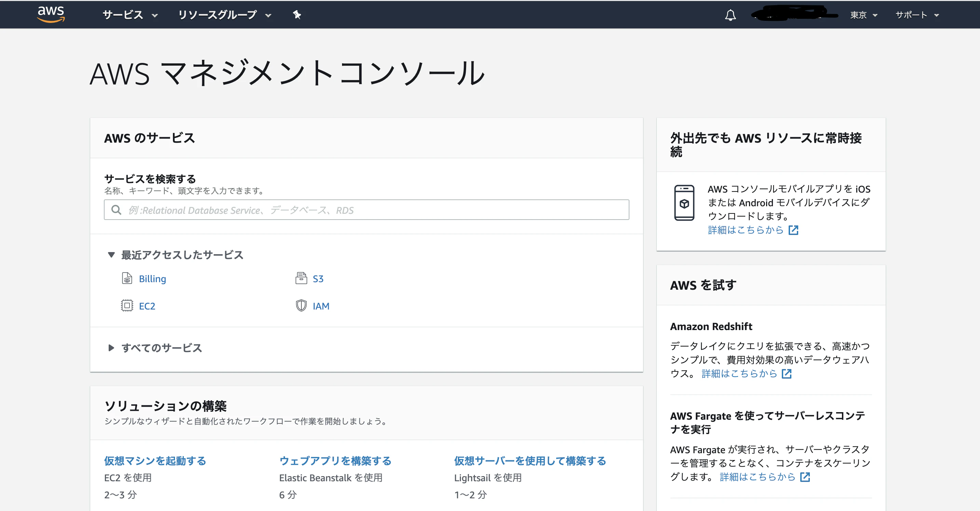
Task: Open the EC2 service link
Action: click(147, 306)
